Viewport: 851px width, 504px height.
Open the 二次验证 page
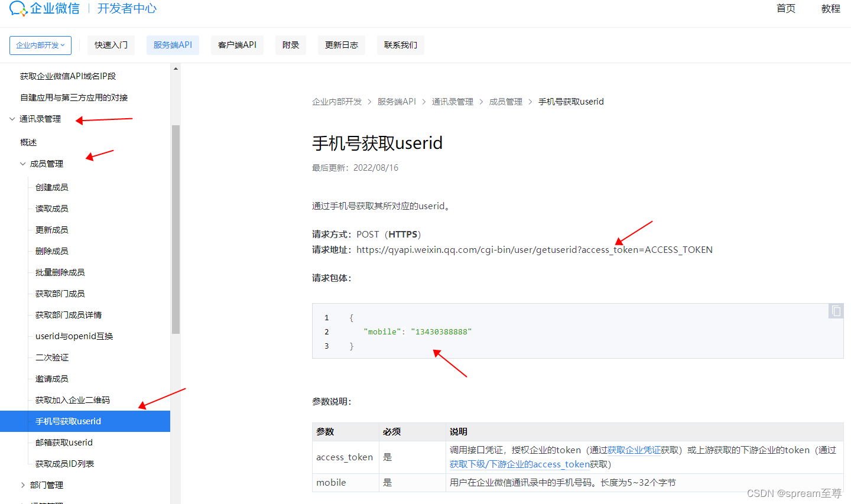point(52,357)
